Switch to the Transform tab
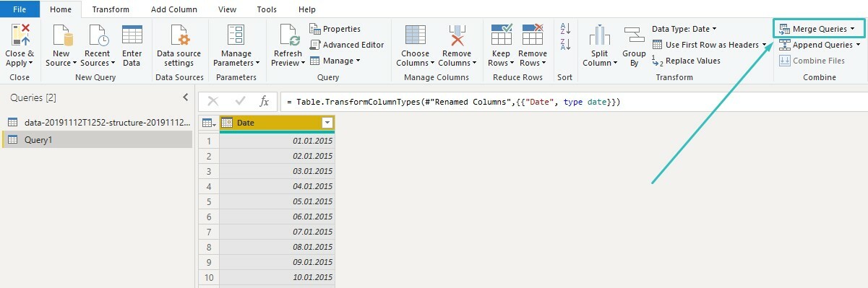Screen dimensions: 868x288 (111, 9)
